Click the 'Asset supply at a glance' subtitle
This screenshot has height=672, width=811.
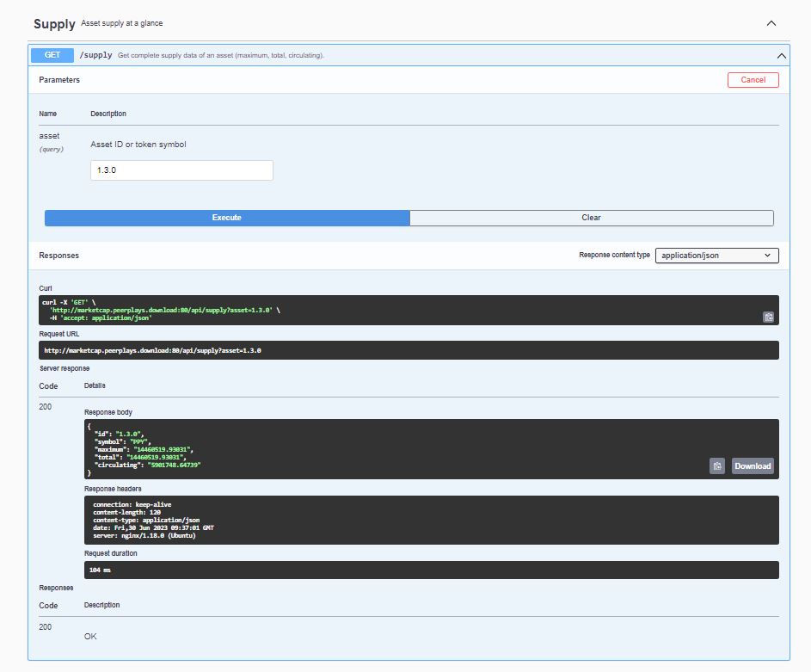coord(121,23)
